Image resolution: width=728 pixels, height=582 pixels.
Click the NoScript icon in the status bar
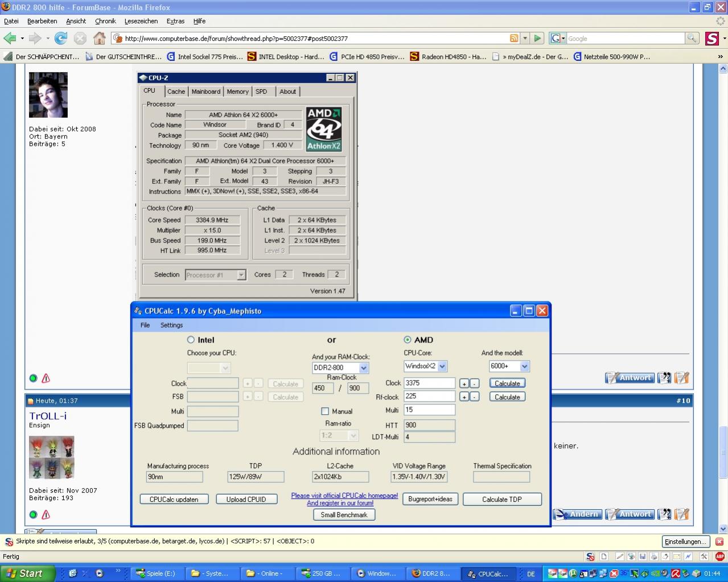[x=590, y=556]
